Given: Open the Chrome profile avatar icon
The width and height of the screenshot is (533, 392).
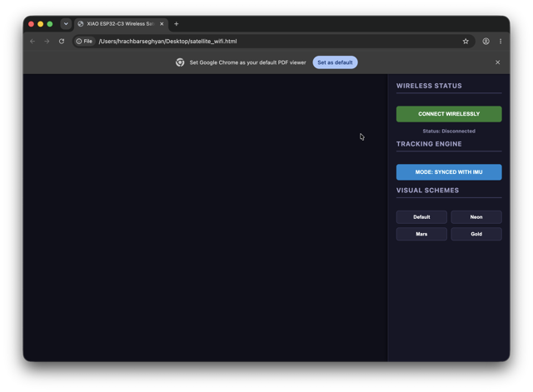Looking at the screenshot, I should (486, 41).
